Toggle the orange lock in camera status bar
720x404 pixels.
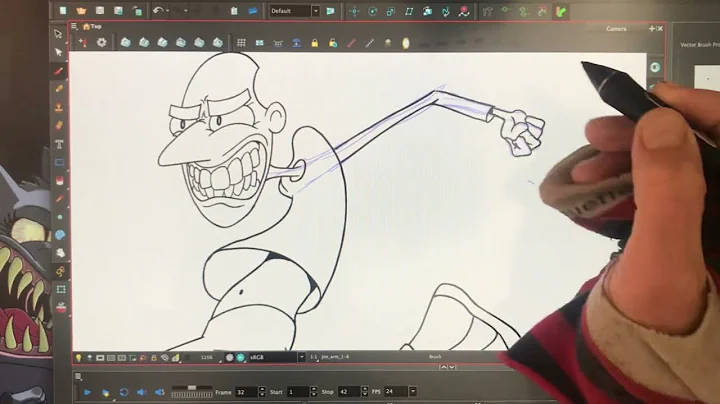[154, 358]
